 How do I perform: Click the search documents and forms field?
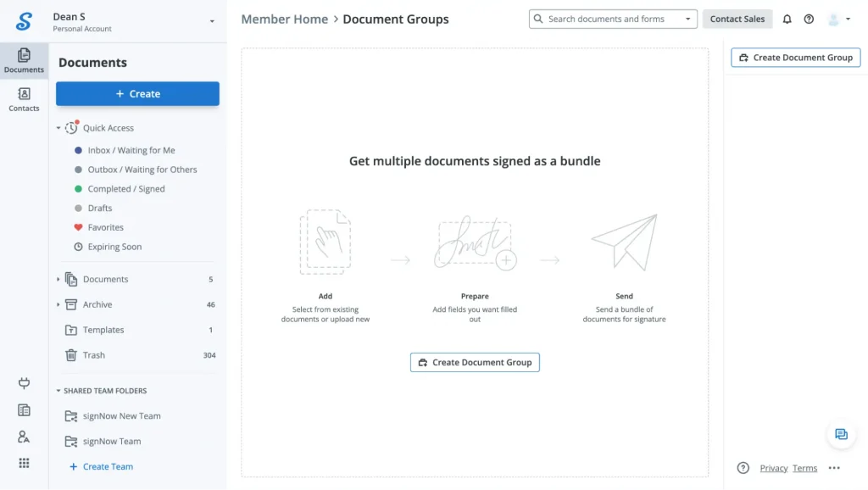pyautogui.click(x=606, y=19)
